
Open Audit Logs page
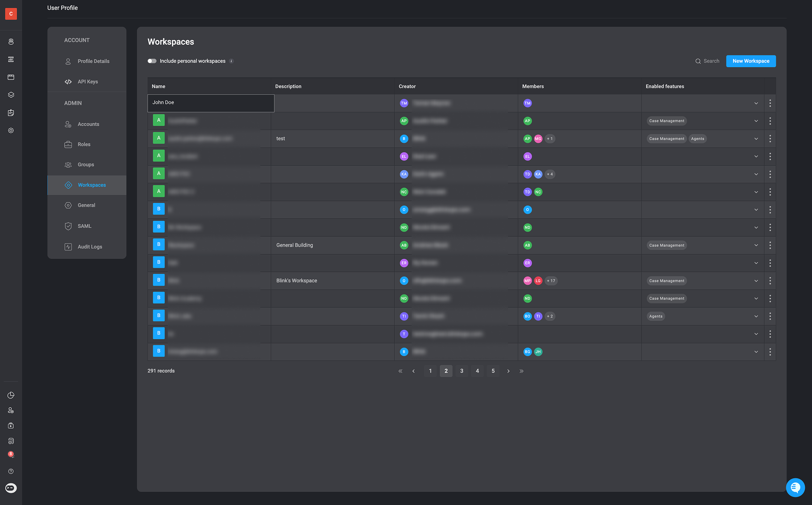[x=87, y=247]
